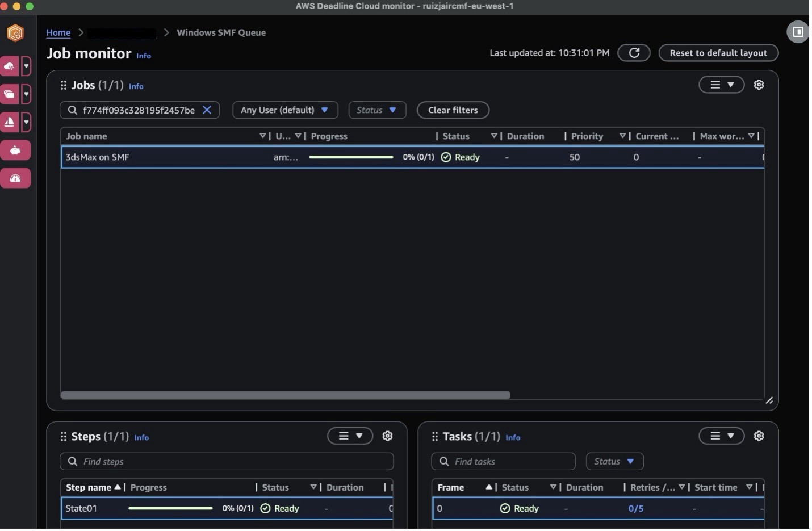Refresh the job monitor data
This screenshot has height=531, width=812.
coord(634,53)
